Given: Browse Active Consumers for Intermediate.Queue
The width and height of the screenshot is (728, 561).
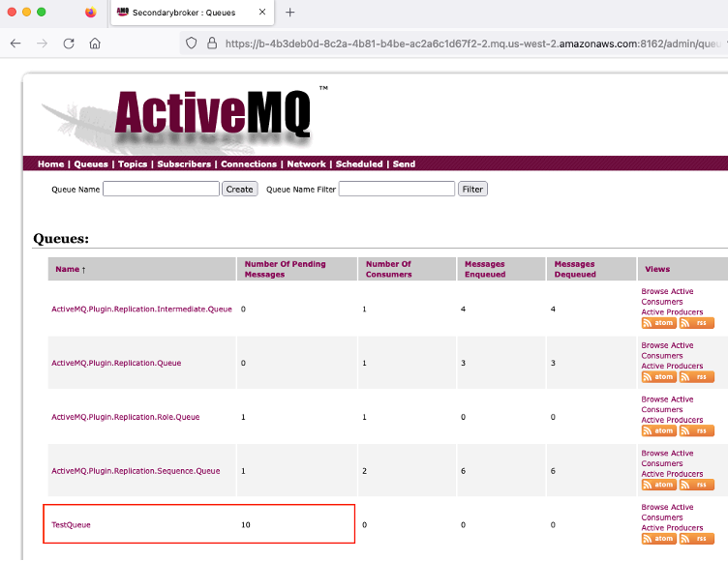Looking at the screenshot, I should [x=667, y=297].
